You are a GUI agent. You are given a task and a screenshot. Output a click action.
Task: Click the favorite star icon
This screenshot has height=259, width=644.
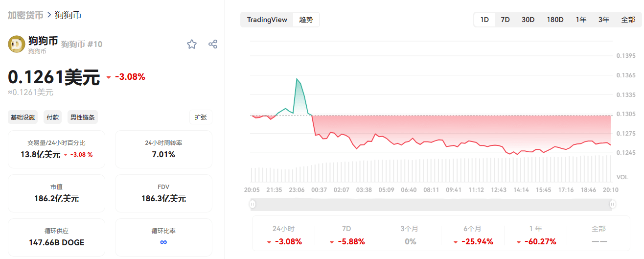pos(192,45)
